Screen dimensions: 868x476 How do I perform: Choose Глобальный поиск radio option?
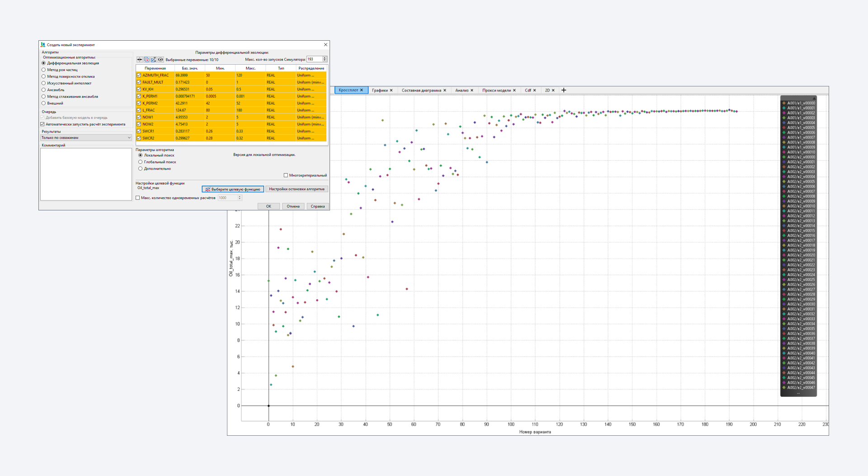tap(141, 162)
